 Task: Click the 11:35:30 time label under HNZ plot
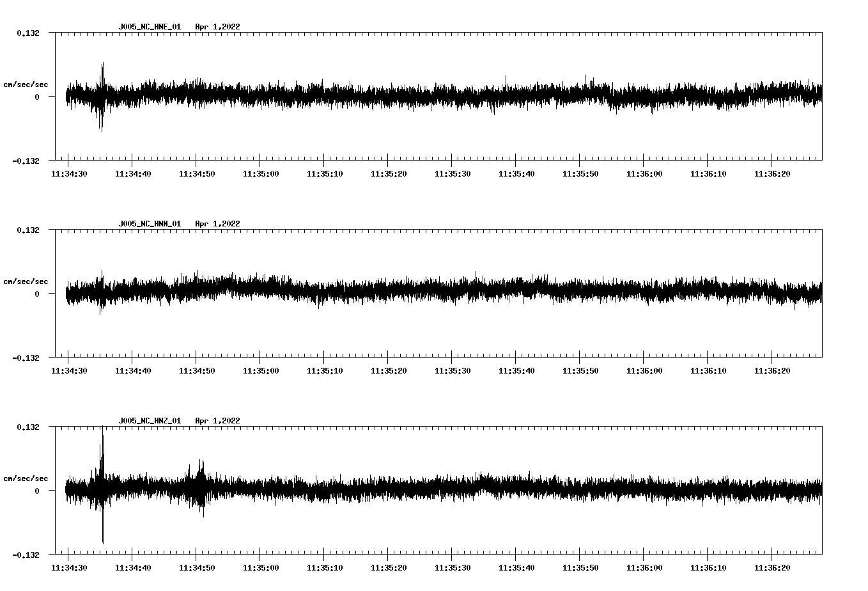(453, 568)
